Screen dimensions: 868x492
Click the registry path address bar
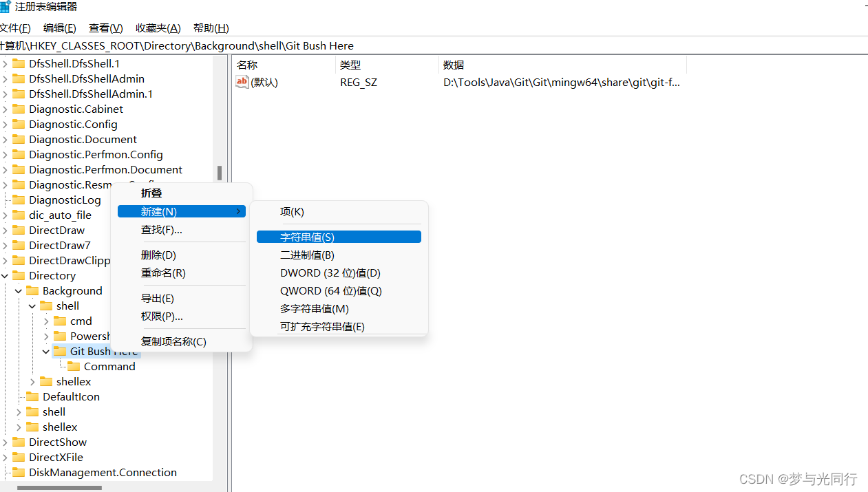point(434,46)
